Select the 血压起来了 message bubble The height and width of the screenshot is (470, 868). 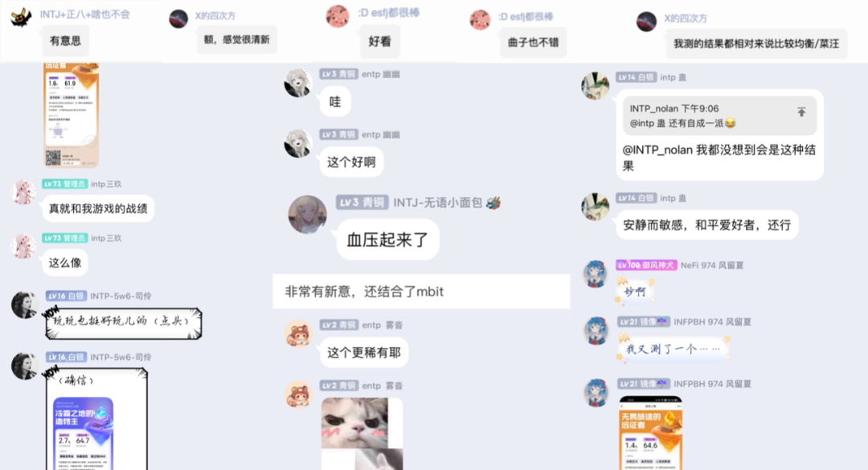387,239
